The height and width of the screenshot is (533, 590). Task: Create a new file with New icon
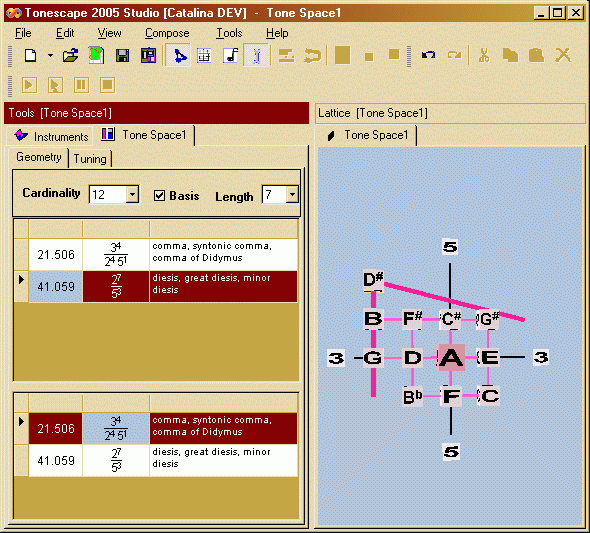30,56
